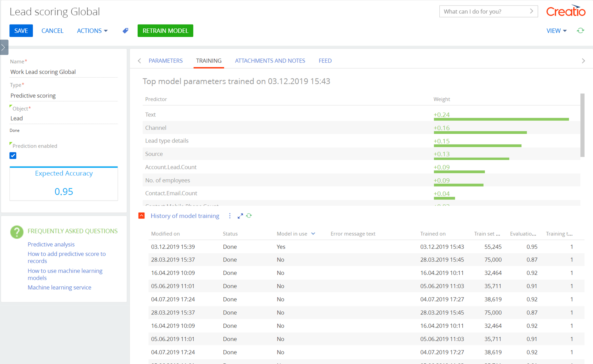Open the Machine learning service link
Image resolution: width=593 pixels, height=364 pixels.
tap(59, 287)
